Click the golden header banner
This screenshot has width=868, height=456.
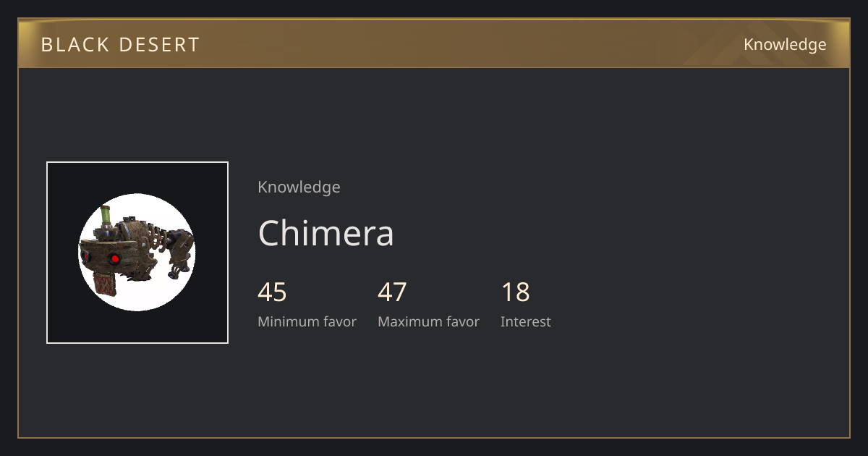(x=434, y=43)
